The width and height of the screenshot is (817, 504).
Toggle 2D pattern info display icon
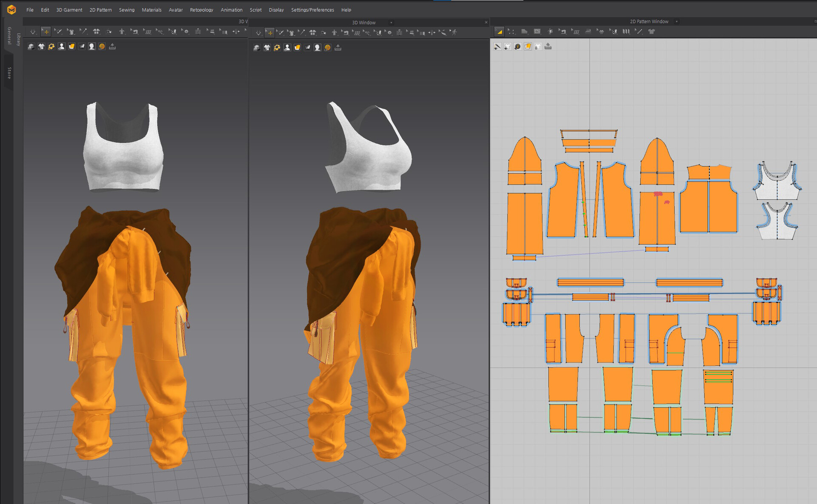517,47
